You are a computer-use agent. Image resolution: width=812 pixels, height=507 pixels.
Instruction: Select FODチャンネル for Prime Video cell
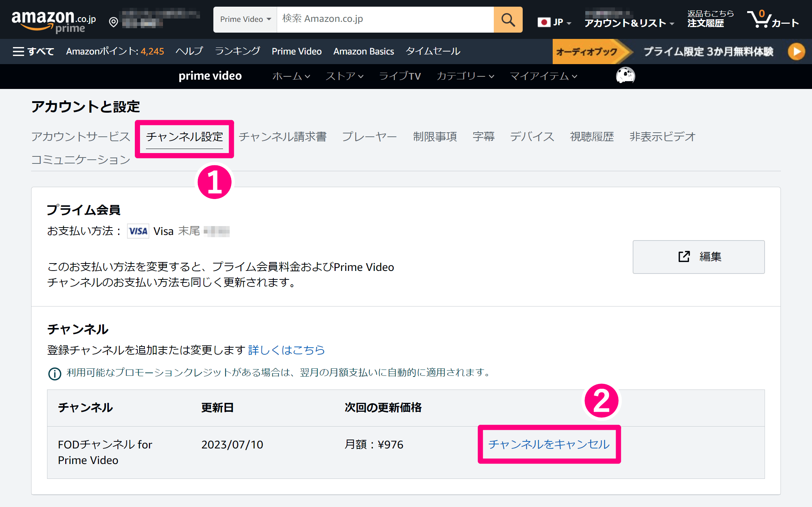pyautogui.click(x=105, y=452)
